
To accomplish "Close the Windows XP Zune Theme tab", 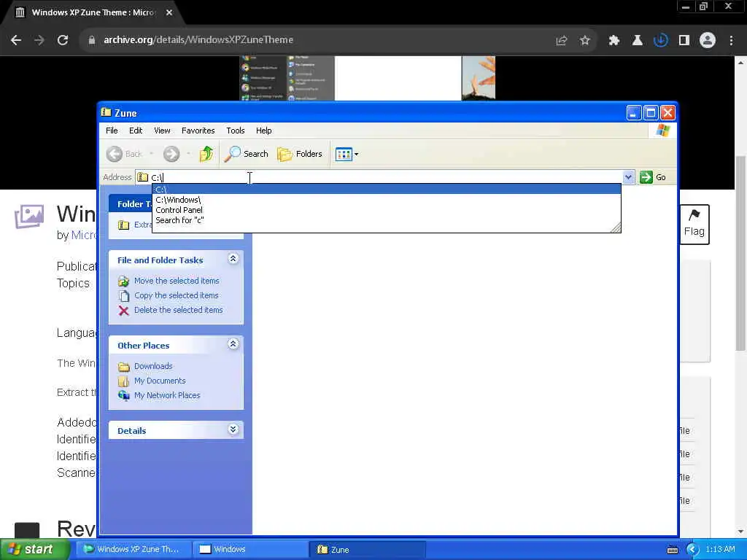I will (x=169, y=13).
